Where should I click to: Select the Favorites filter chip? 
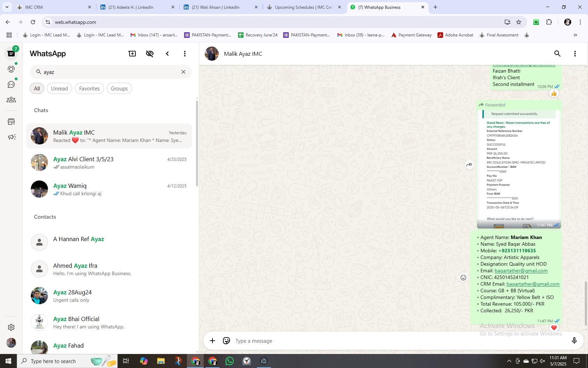(89, 88)
